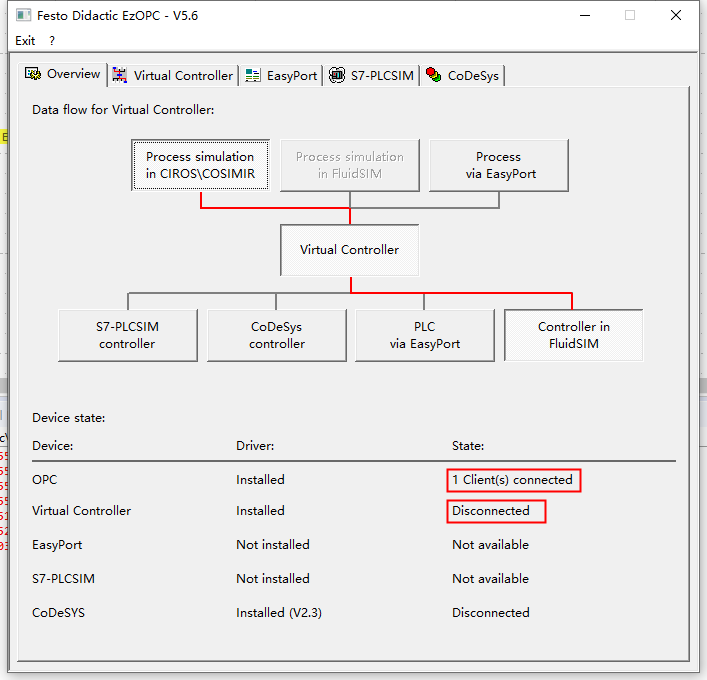Open the Virtual Controller tab
Viewport: 707px width, 680px height.
(x=173, y=75)
